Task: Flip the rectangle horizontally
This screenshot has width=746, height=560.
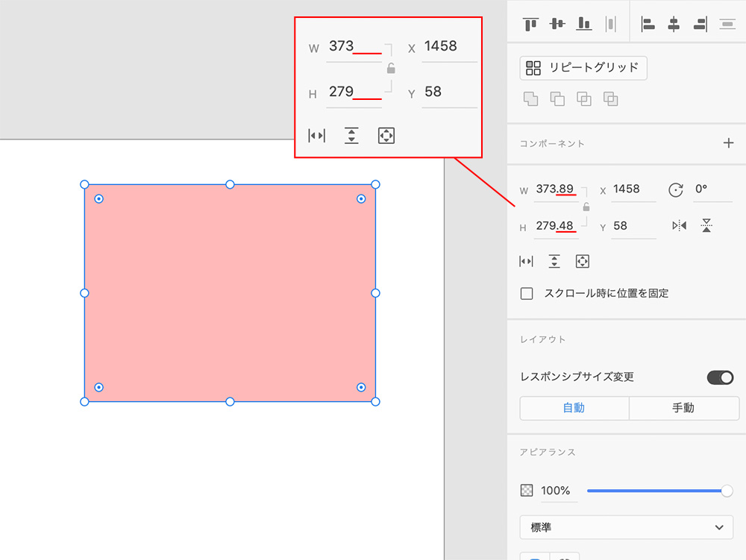Action: [679, 225]
